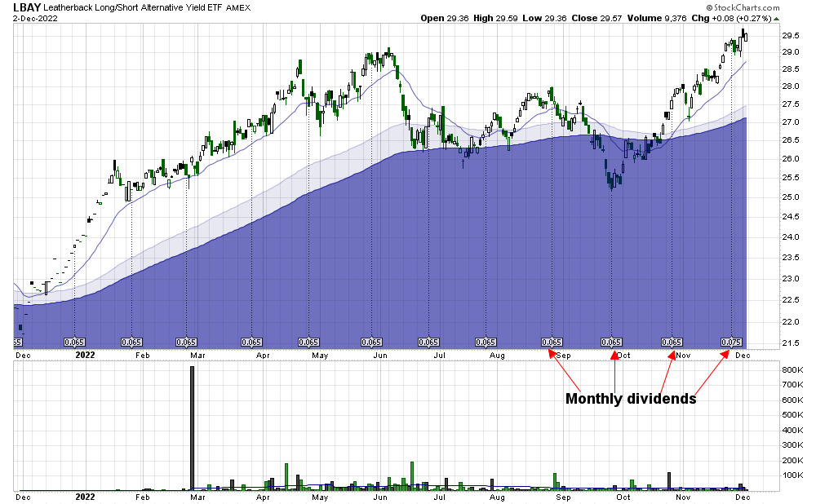The width and height of the screenshot is (816, 504).
Task: Click the 300K volume axis label
Action: (x=792, y=445)
